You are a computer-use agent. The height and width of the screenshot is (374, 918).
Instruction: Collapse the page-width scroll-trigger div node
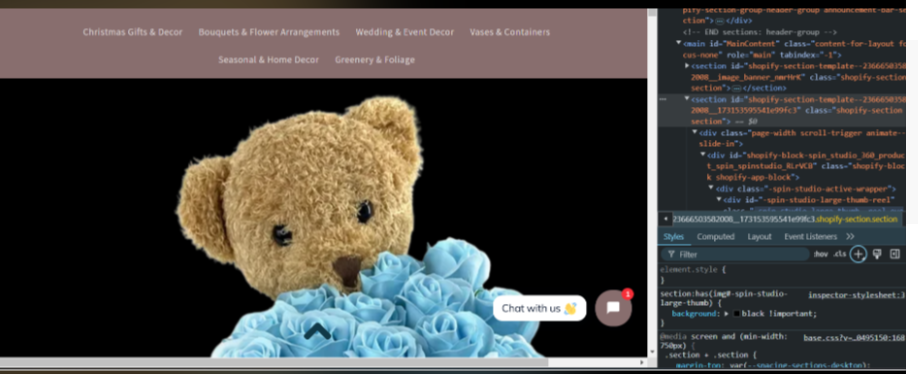click(695, 132)
